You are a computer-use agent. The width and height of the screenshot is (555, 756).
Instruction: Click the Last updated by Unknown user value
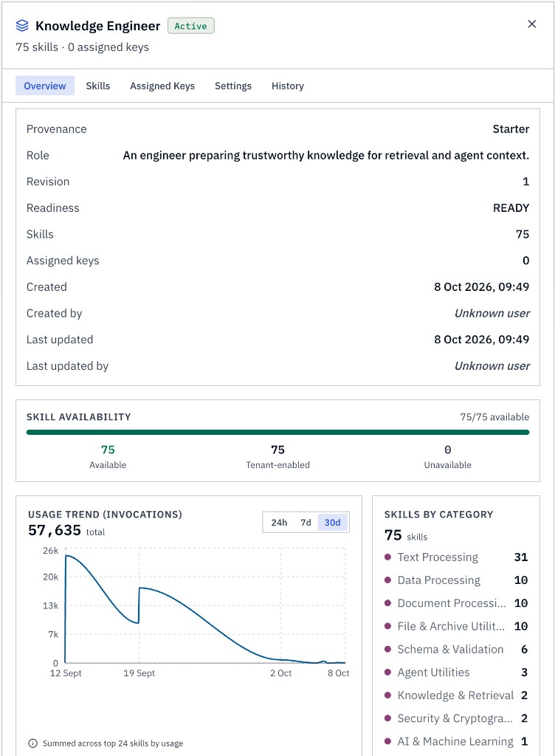click(x=492, y=366)
